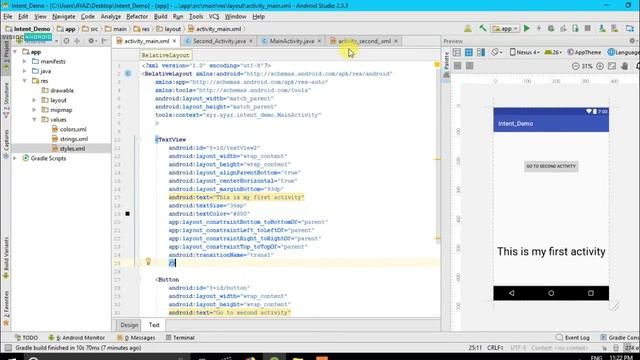640x360 pixels.
Task: Click Zoom to Fit Screen in preview
Action: tap(612, 66)
